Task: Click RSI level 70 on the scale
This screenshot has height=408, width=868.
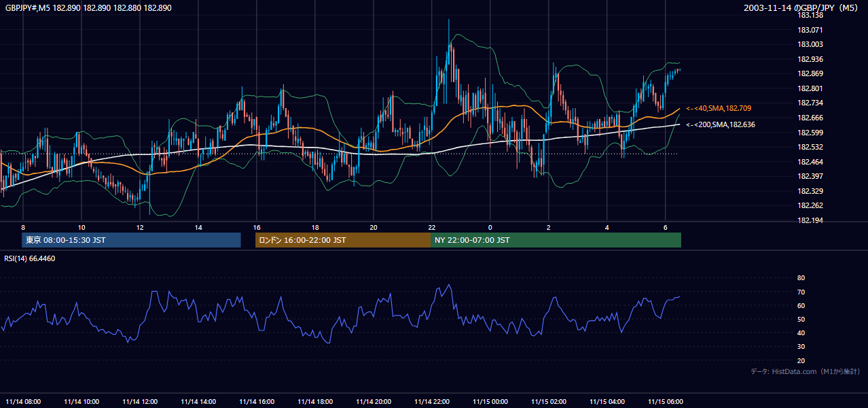Action: (x=801, y=292)
